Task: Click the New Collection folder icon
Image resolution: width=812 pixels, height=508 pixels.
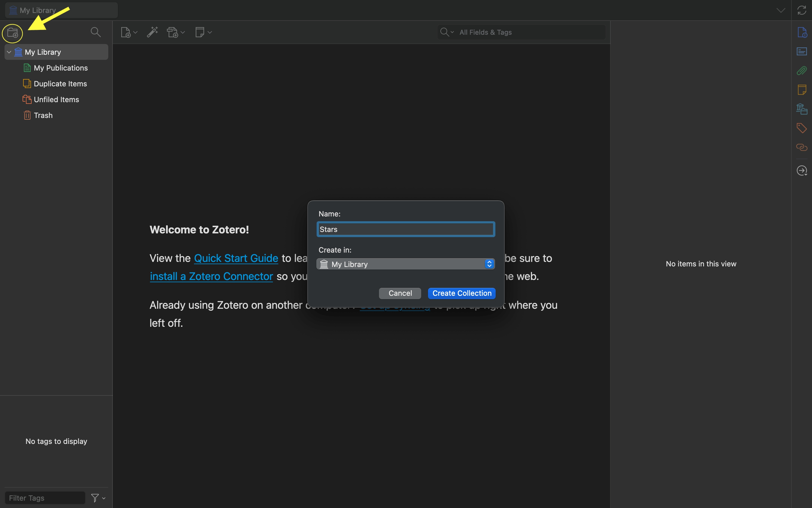Action: pos(12,33)
